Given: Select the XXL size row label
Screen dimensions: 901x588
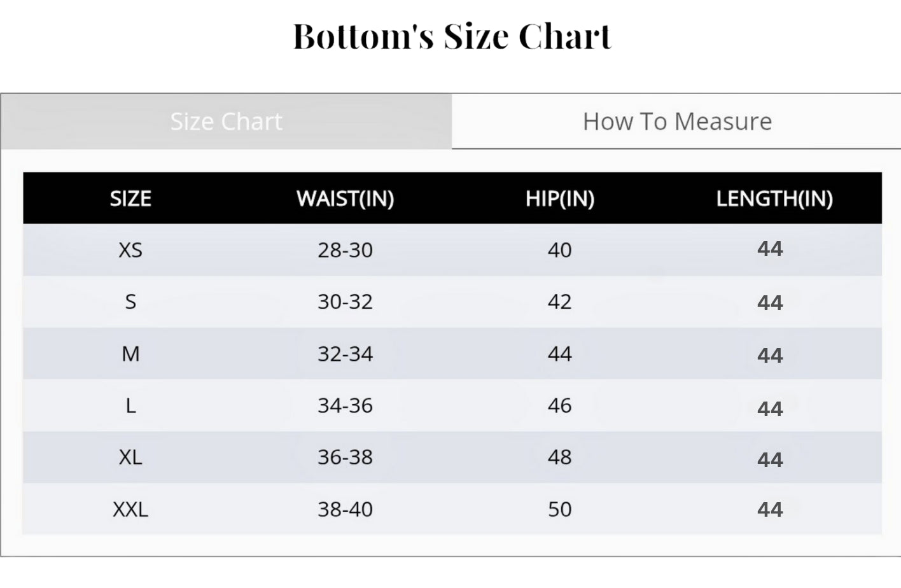Looking at the screenshot, I should point(130,509).
